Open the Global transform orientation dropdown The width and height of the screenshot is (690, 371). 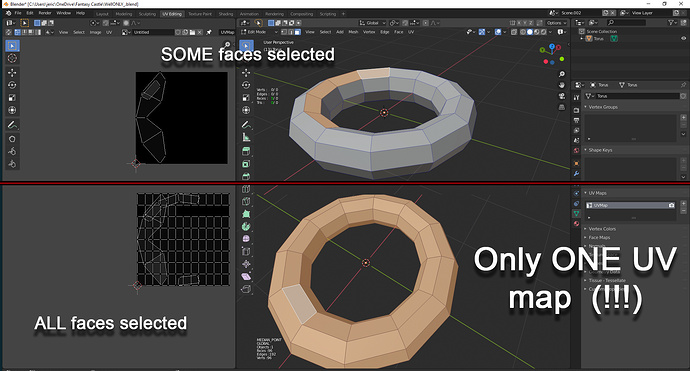tap(373, 22)
